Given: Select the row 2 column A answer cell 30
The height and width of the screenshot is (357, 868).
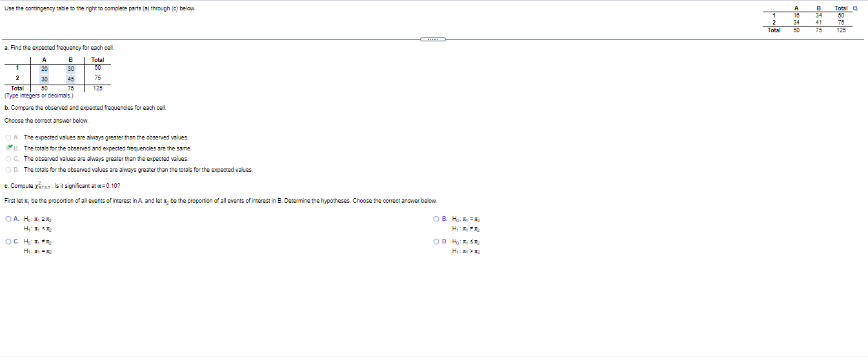Looking at the screenshot, I should [44, 79].
